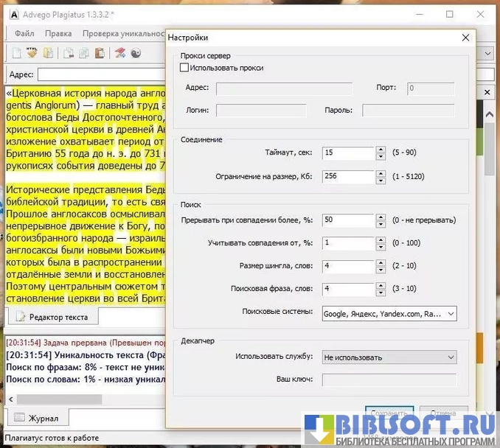This screenshot has height=448, width=500.
Task: Click the open file folder icon
Action: [x=48, y=53]
